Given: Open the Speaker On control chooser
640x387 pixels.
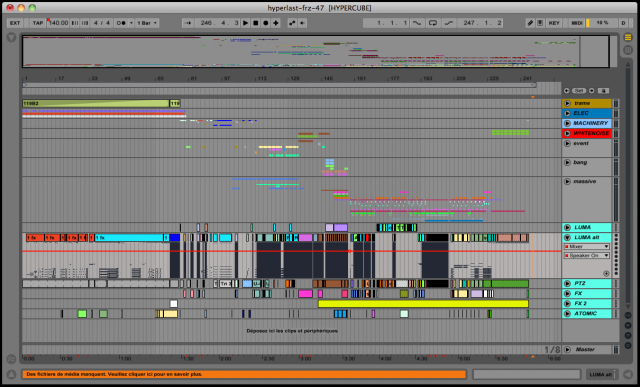Looking at the screenshot, I should 587,256.
